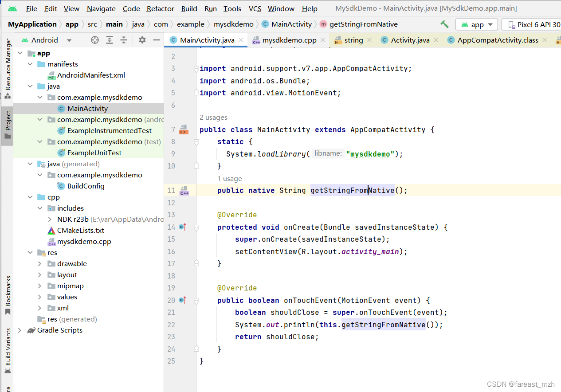The height and width of the screenshot is (392, 561).
Task: Collapse the app module node
Action: click(x=20, y=53)
